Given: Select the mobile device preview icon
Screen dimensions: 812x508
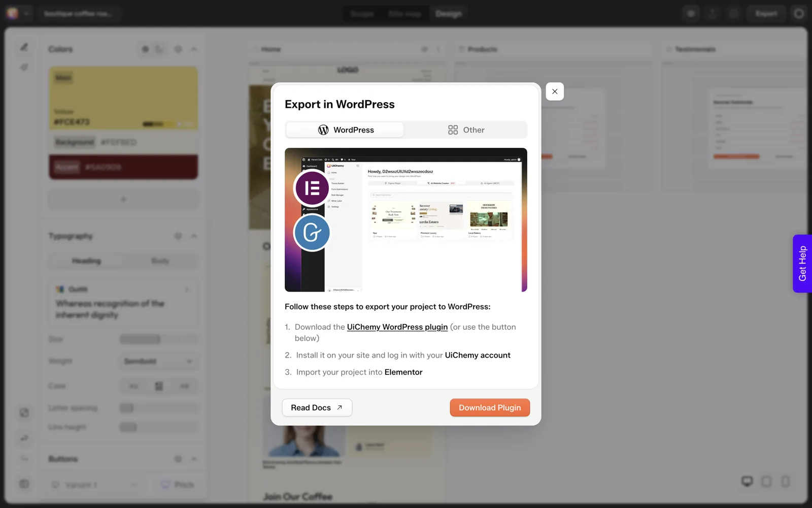Looking at the screenshot, I should [x=785, y=481].
